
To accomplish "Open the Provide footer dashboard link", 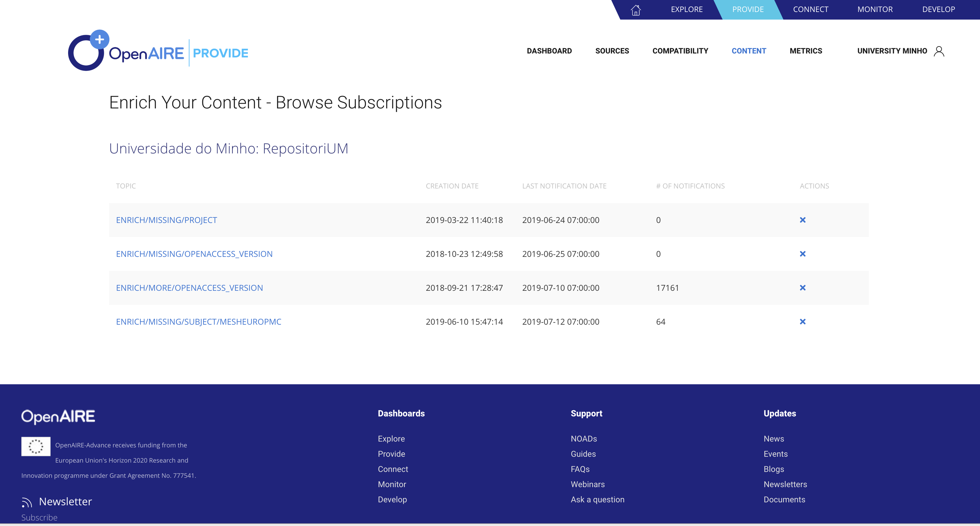I will 391,454.
